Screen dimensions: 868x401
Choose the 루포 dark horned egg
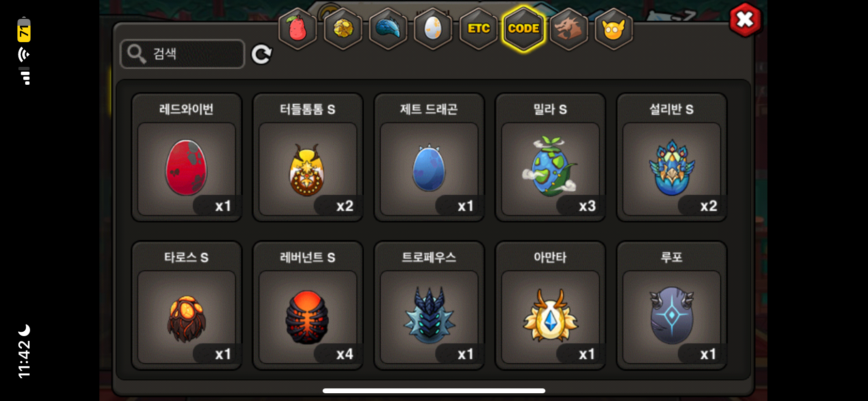(671, 306)
